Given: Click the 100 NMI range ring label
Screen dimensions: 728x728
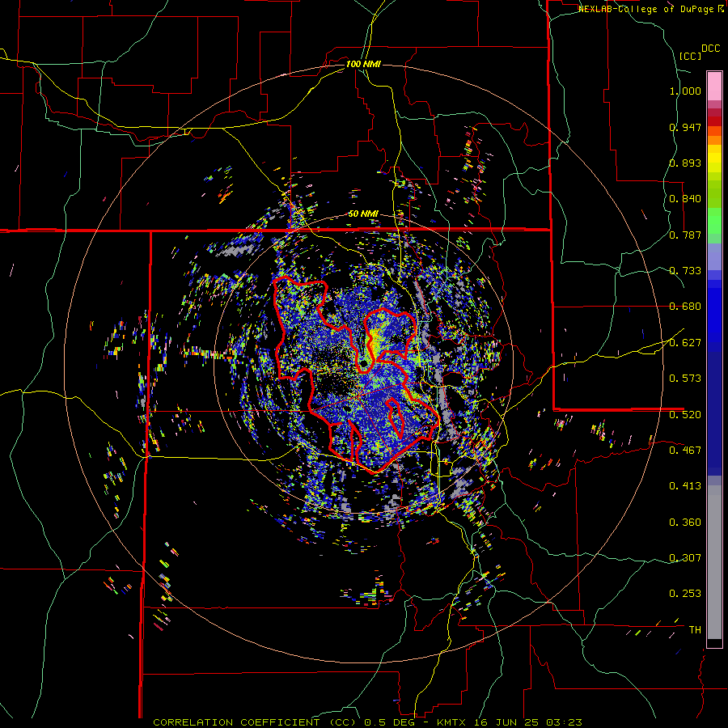Looking at the screenshot, I should (x=363, y=64).
